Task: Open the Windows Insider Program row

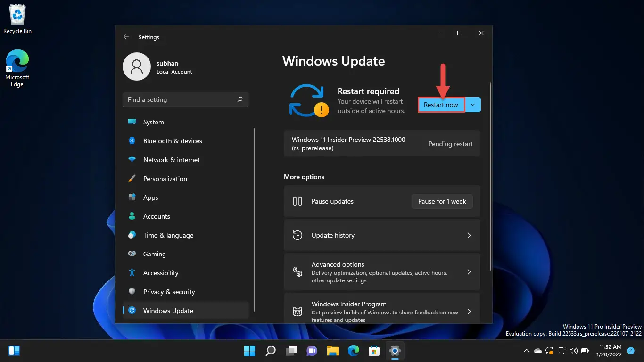Action: click(x=382, y=309)
